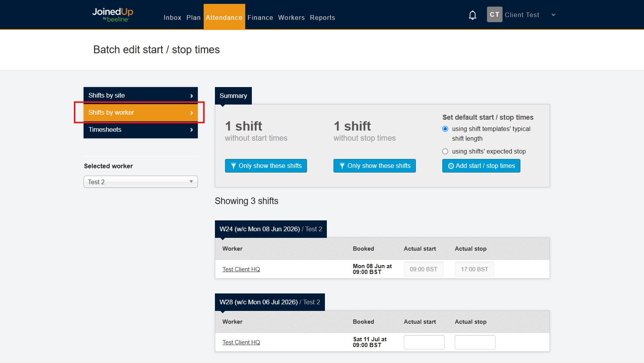Select Shifts by worker in sidebar

pos(141,113)
